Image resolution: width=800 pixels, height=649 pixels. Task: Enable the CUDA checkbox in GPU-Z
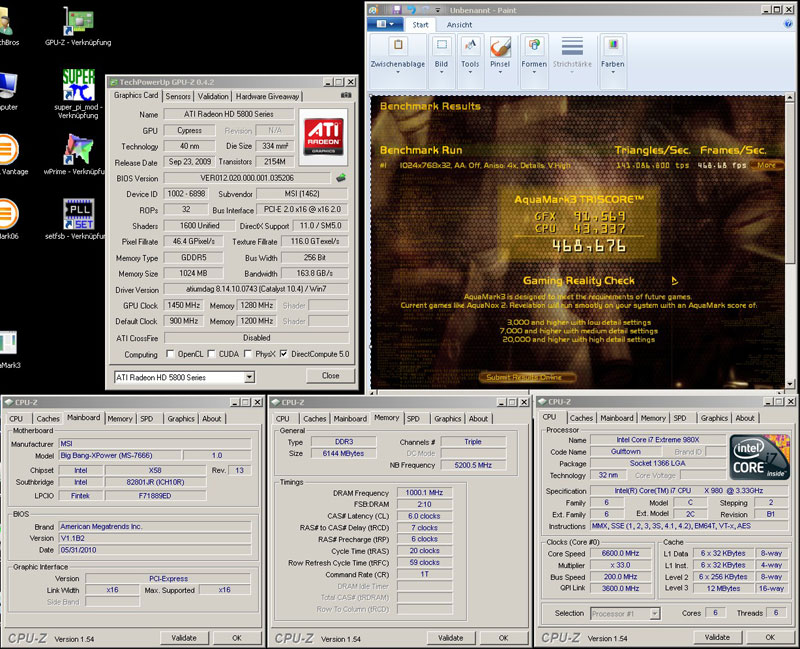pyautogui.click(x=211, y=354)
